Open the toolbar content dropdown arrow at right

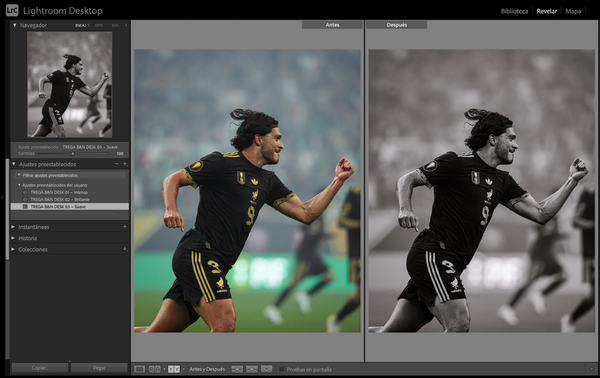tap(592, 369)
